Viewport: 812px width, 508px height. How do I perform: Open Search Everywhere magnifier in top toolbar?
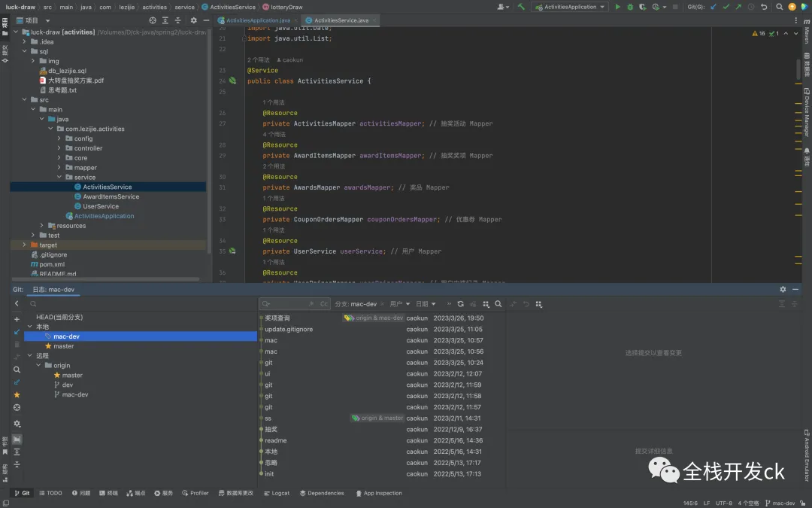pyautogui.click(x=779, y=7)
